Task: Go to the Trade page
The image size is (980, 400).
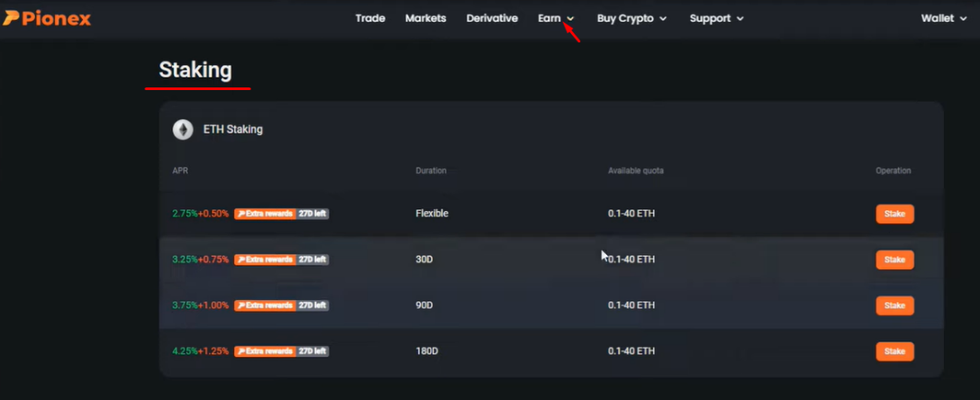Action: click(370, 19)
